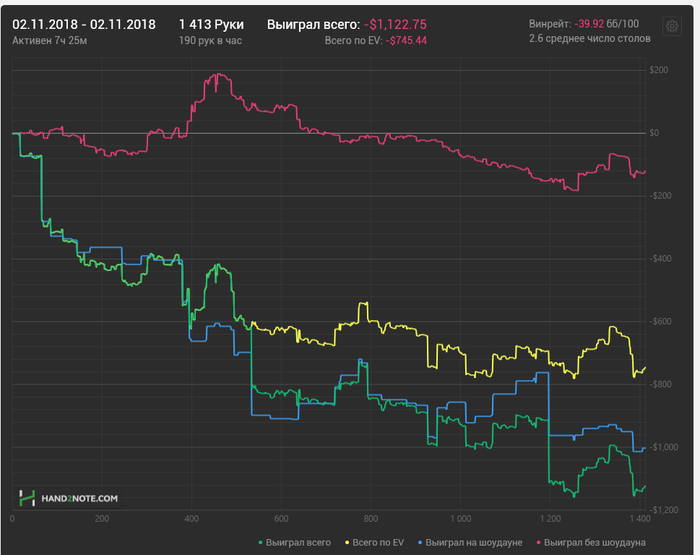Click the '800' x-axis label
The width and height of the screenshot is (700, 555).
tap(371, 519)
